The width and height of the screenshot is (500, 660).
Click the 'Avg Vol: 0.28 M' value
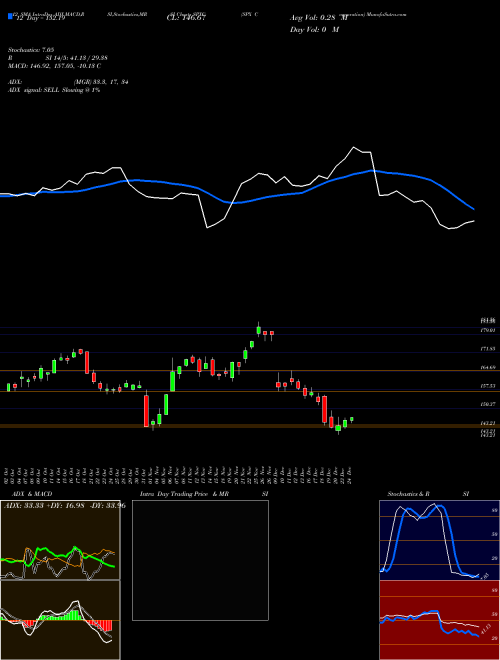[x=319, y=18]
